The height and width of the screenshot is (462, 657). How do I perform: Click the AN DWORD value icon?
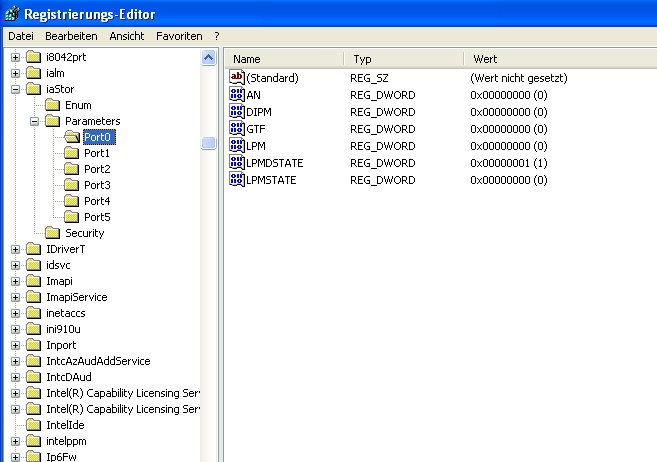coord(237,94)
